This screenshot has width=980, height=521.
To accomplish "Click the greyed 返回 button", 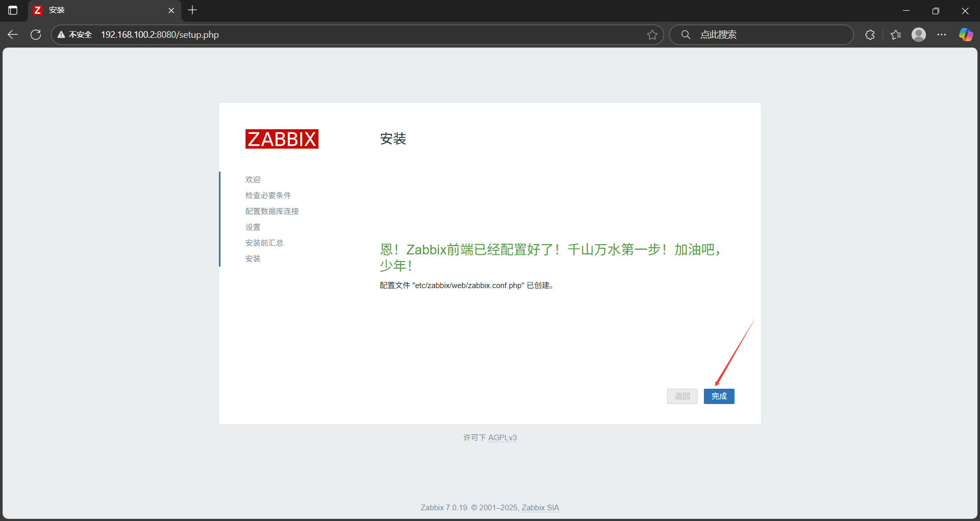I will pos(682,396).
